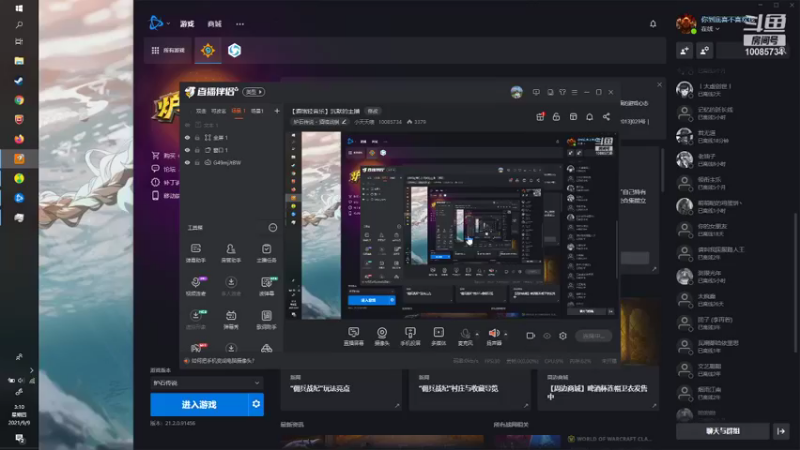Select the Heroes of the Storm tab icon
The height and width of the screenshot is (450, 800).
(x=234, y=50)
